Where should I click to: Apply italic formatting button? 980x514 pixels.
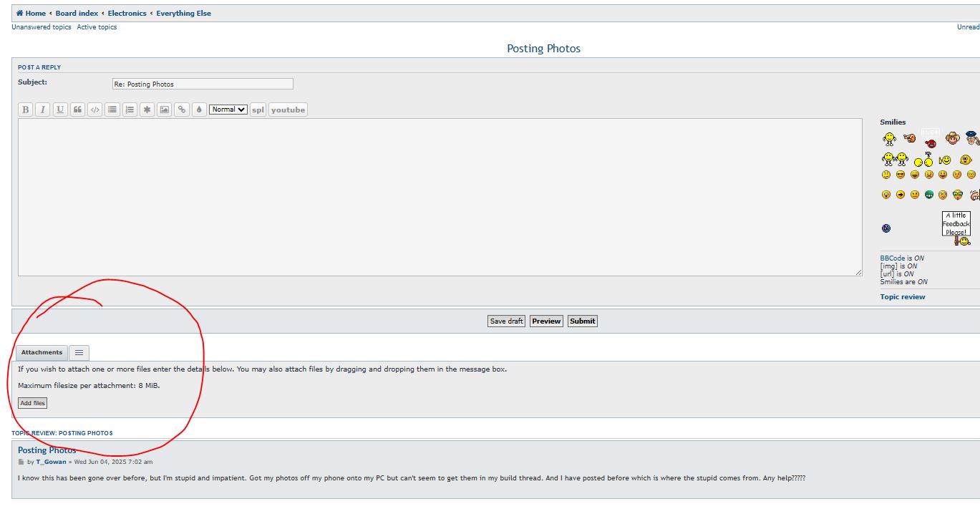[x=43, y=110]
